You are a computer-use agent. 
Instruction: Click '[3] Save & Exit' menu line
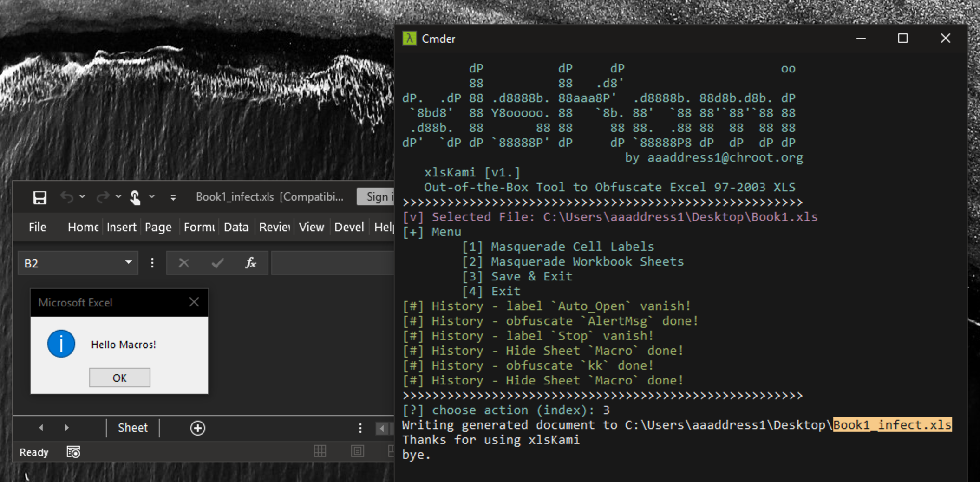pyautogui.click(x=517, y=276)
